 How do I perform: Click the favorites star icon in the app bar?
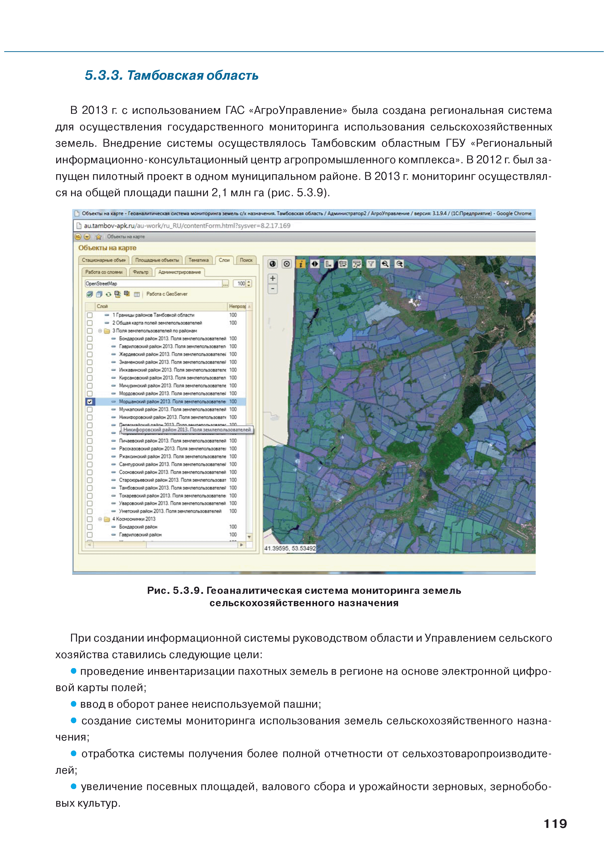[x=98, y=237]
